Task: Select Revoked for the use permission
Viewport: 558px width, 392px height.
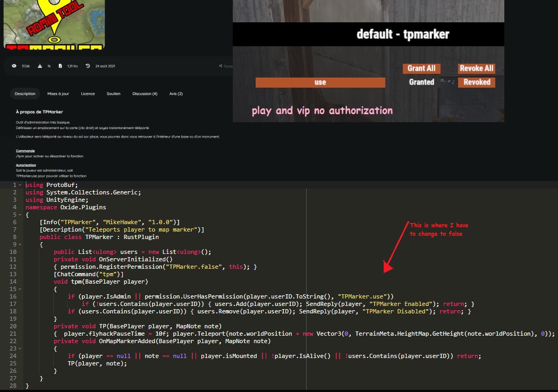Action: (x=477, y=82)
